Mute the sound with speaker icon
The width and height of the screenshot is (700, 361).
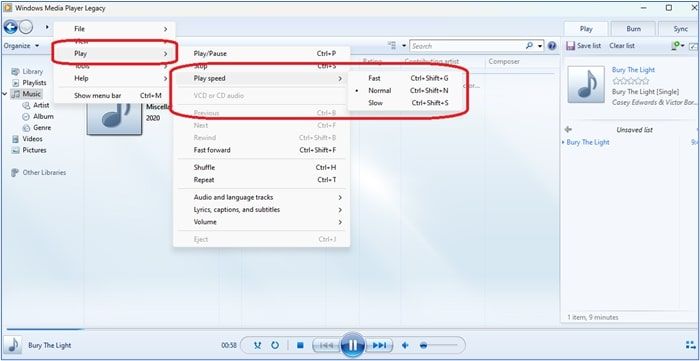pos(405,345)
